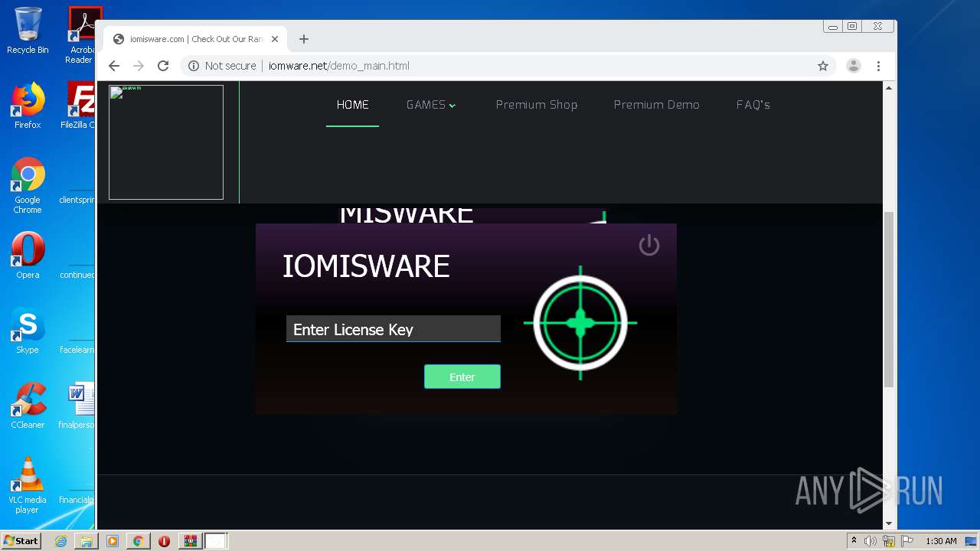Open Windows Explorer folder in taskbar
Screen dimensions: 980x551
[x=87, y=541]
